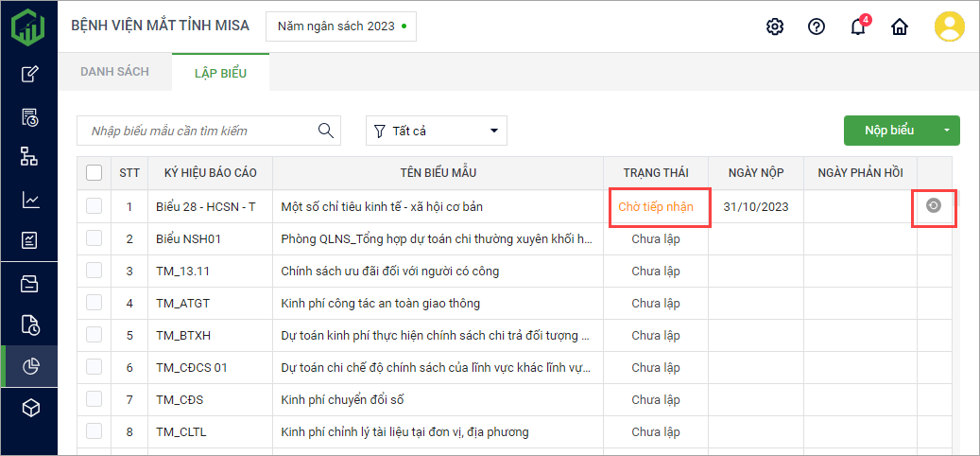Go to home via house icon
The height and width of the screenshot is (456, 980).
coord(900,26)
